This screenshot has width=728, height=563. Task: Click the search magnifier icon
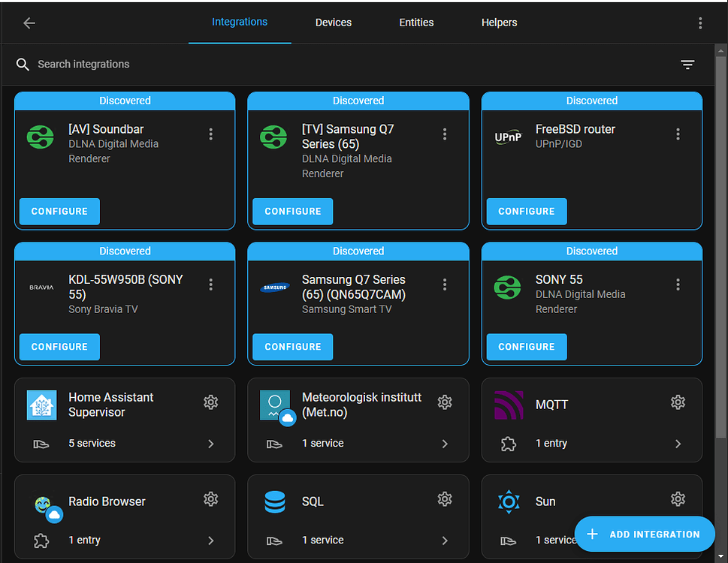pyautogui.click(x=23, y=64)
